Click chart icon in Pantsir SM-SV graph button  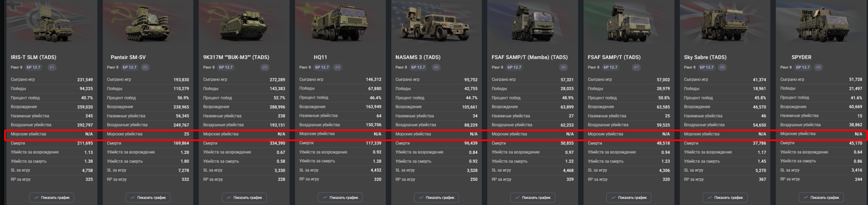coord(133,197)
